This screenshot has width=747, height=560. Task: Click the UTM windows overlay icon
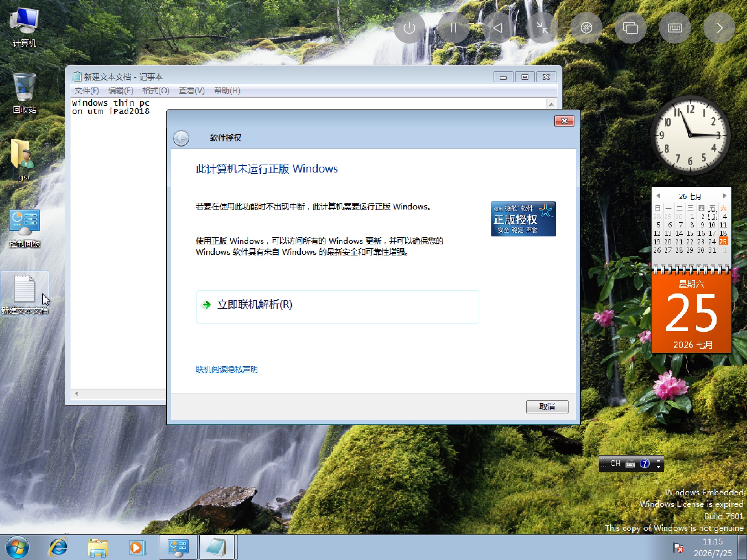tap(630, 28)
